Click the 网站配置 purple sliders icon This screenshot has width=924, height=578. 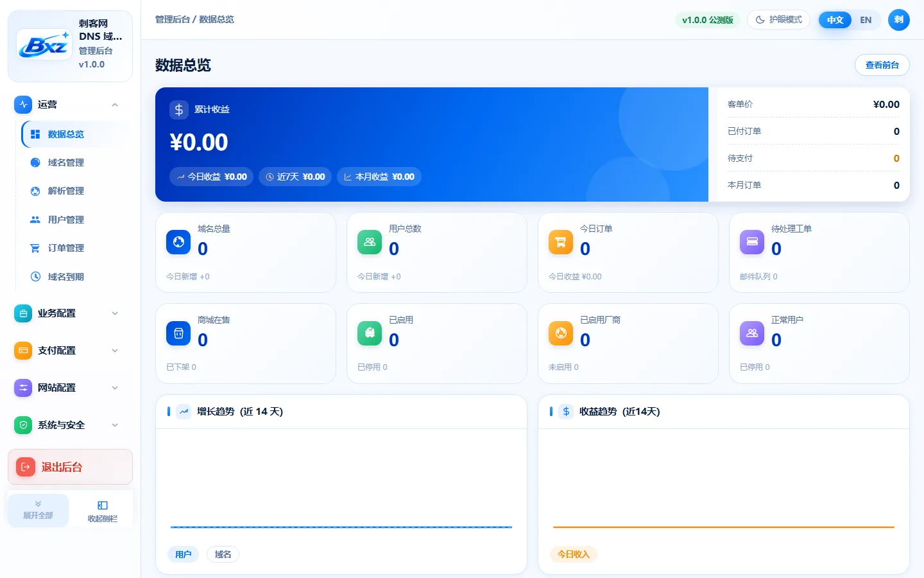pos(23,388)
